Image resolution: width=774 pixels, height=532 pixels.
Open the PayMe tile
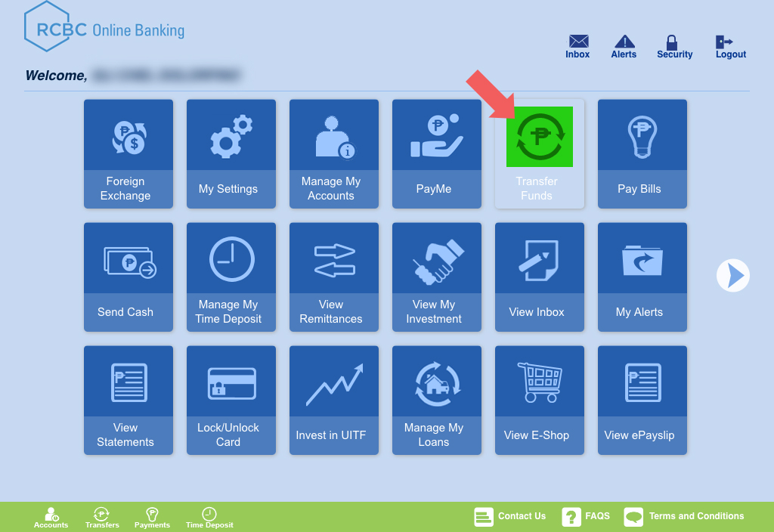coord(436,154)
